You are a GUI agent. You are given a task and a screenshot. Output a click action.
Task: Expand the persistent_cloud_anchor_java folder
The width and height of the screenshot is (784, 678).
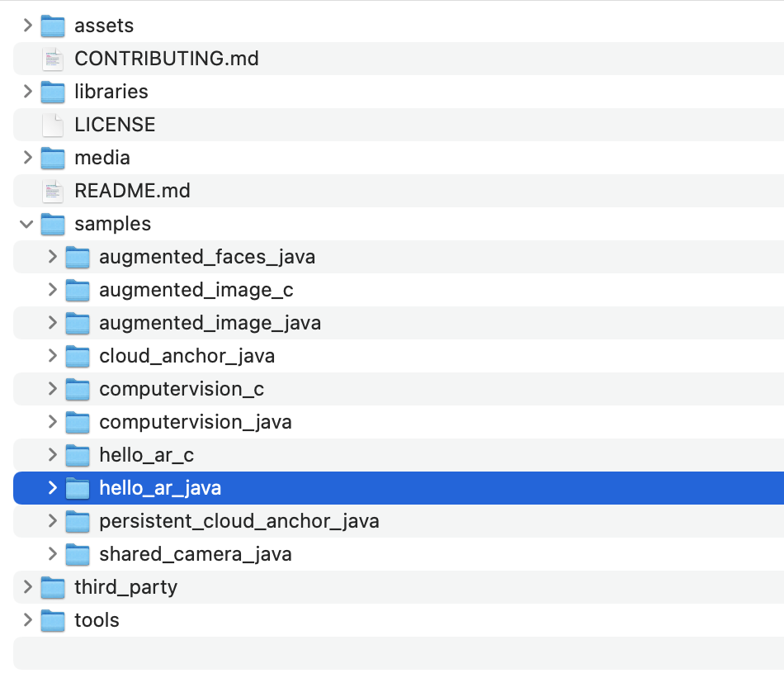(52, 521)
